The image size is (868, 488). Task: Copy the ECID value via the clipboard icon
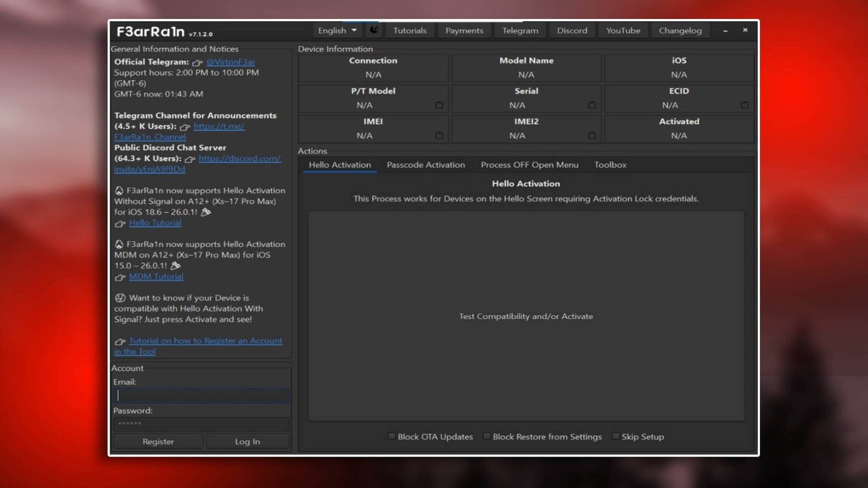[x=744, y=105]
